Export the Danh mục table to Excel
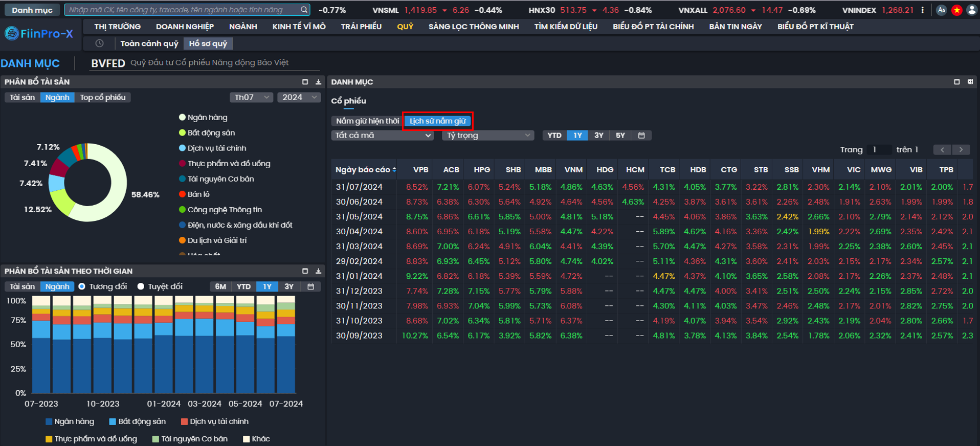 click(970, 82)
